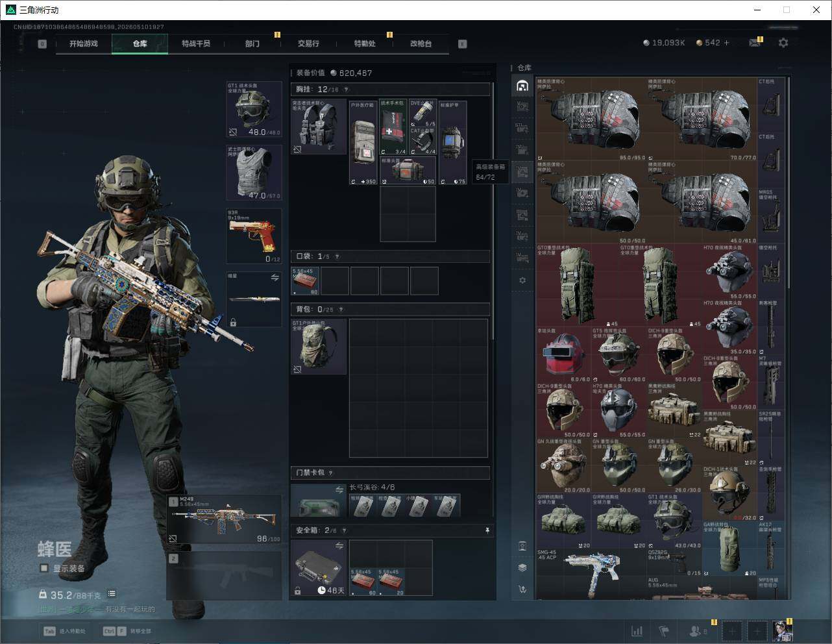Open the statistics bar-chart icon at bottom
Image resolution: width=832 pixels, height=644 pixels.
(637, 631)
